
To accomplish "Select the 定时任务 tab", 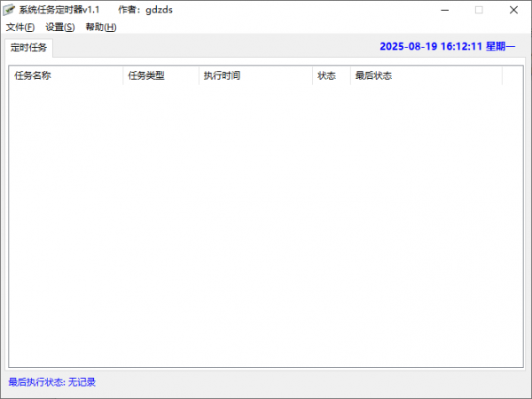I will [x=29, y=48].
